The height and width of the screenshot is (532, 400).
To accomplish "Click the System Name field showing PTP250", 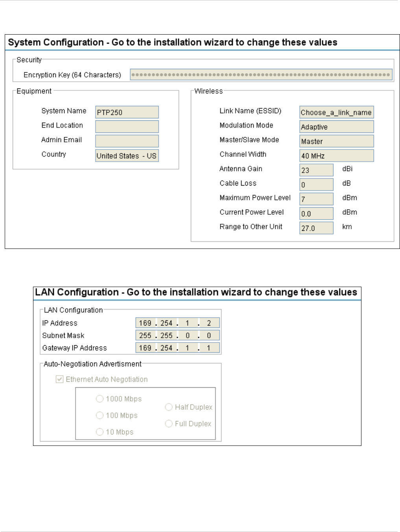I will tap(127, 112).
